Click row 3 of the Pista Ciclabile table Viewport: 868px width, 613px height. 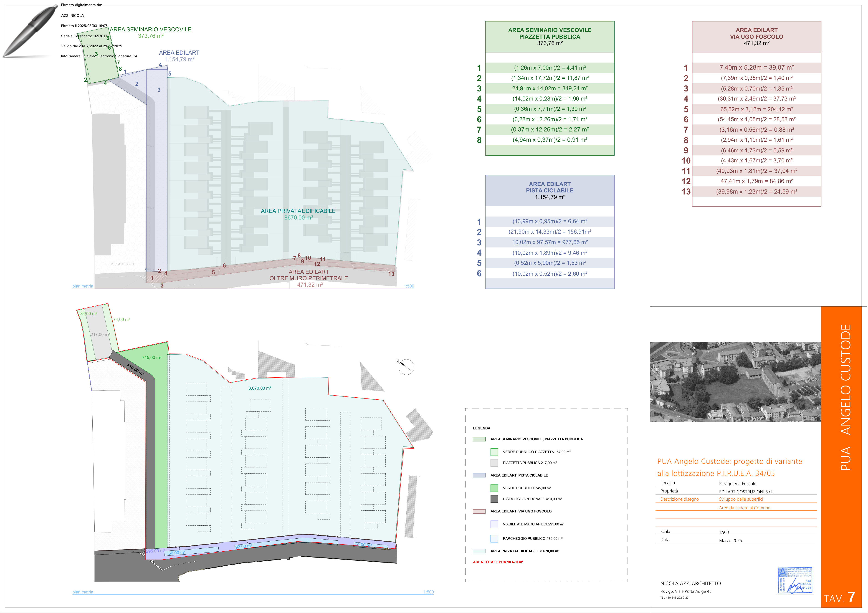pos(550,242)
